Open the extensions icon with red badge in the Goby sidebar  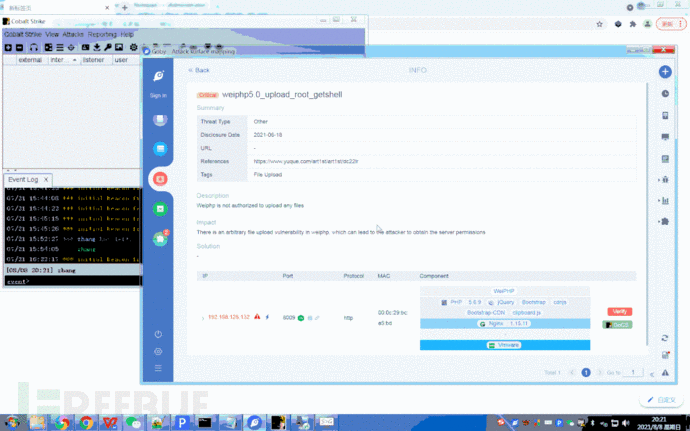click(161, 238)
